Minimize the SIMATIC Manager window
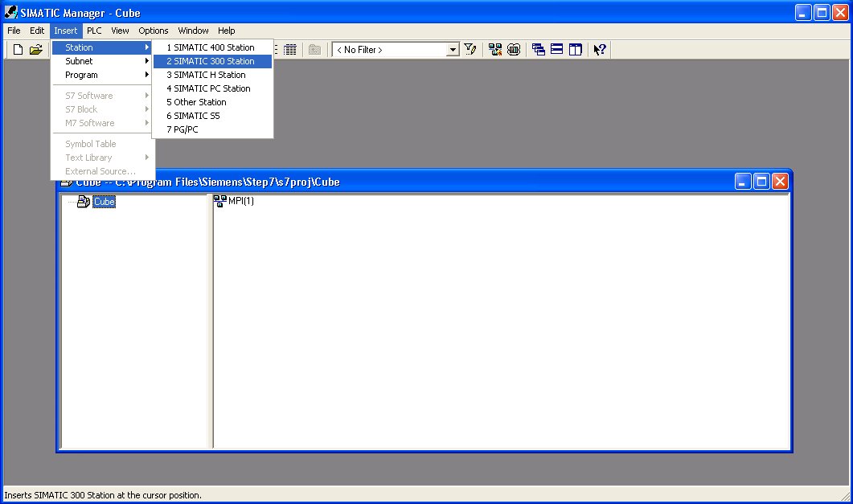 (803, 13)
